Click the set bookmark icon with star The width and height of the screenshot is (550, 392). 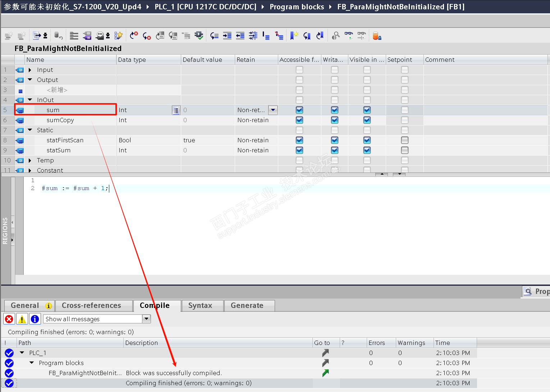[x=294, y=36]
